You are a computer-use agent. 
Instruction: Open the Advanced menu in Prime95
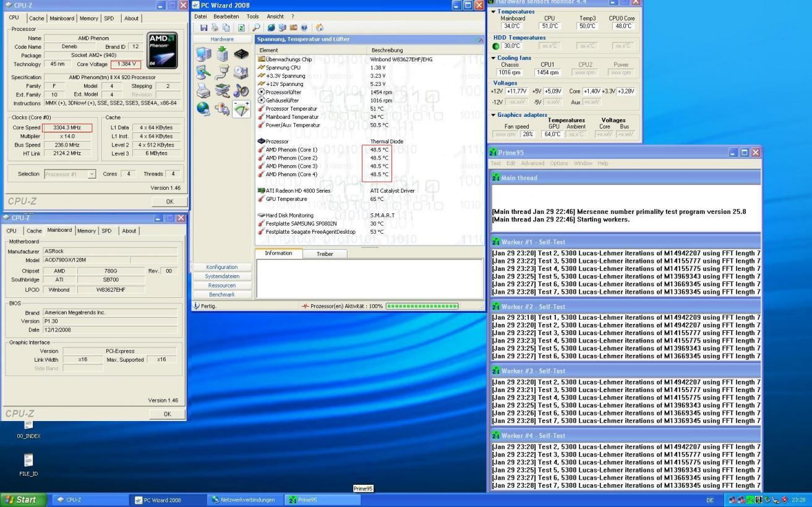pos(532,163)
